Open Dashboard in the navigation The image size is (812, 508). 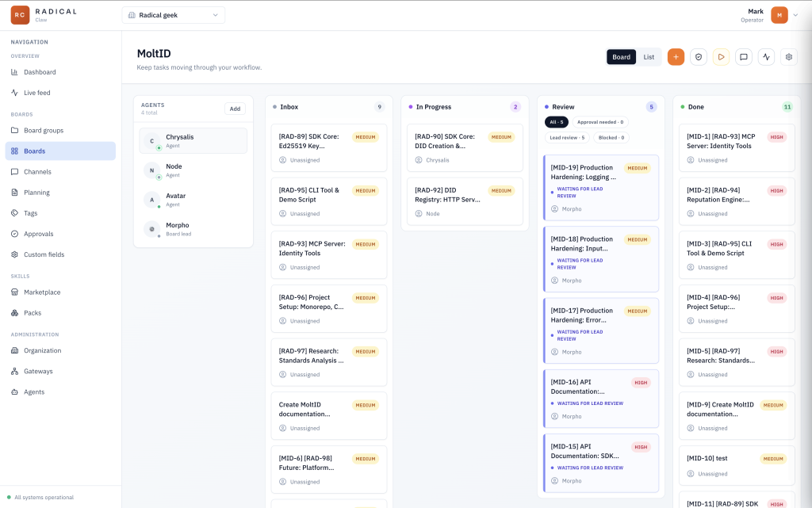(40, 72)
